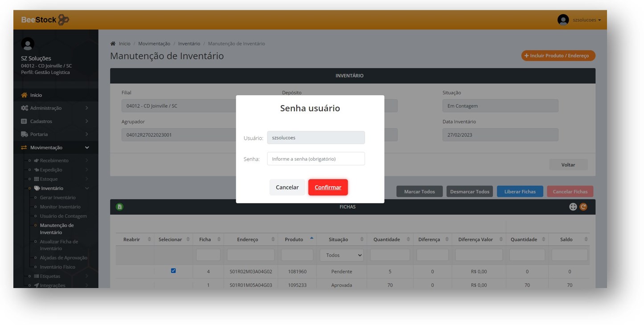Click the Liberar Fichas blue button
Screen dimensions: 644x325
point(520,191)
